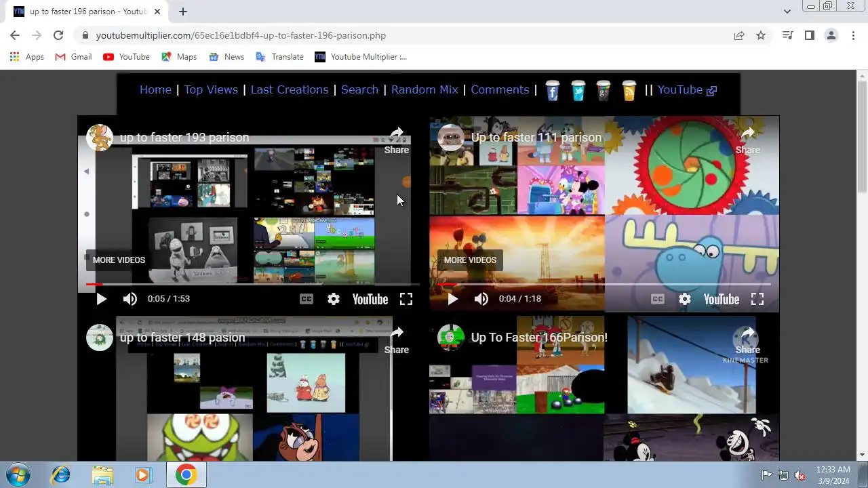The height and width of the screenshot is (488, 868).
Task: Click the RSS feed cup icon
Action: [629, 90]
